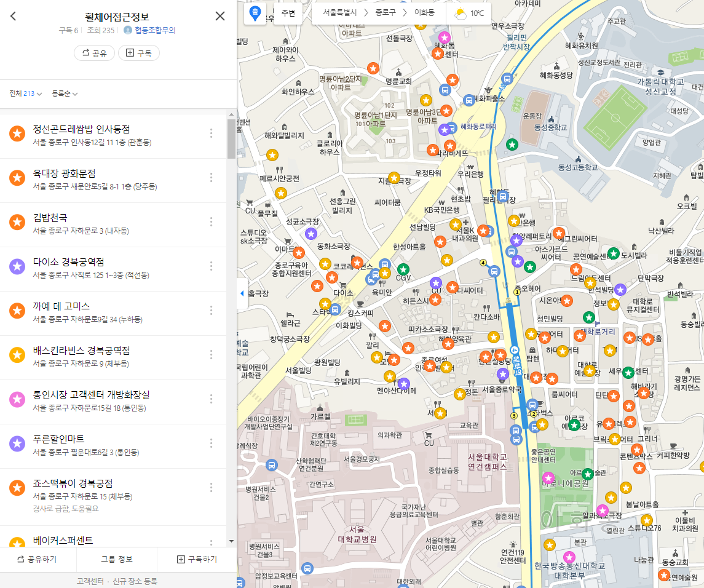This screenshot has width=704, height=588.
Task: Click the list scrollbar down arrow
Action: point(231,541)
